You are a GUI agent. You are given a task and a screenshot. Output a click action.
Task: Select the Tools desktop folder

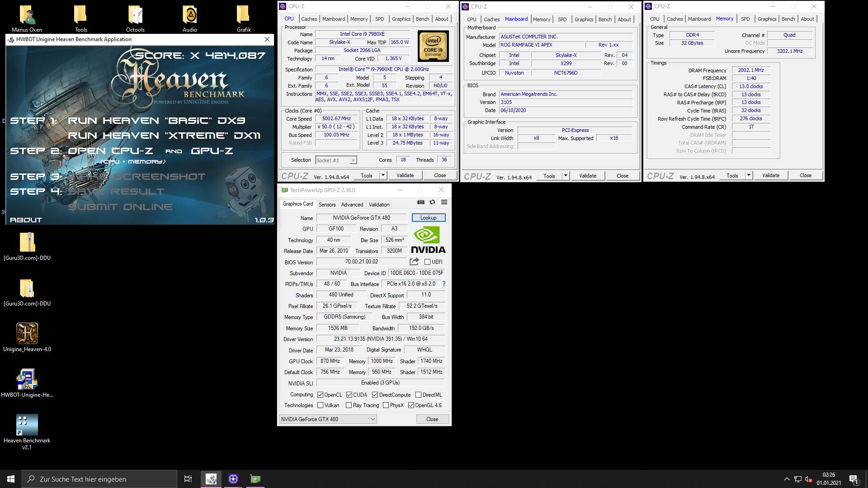pyautogui.click(x=81, y=19)
